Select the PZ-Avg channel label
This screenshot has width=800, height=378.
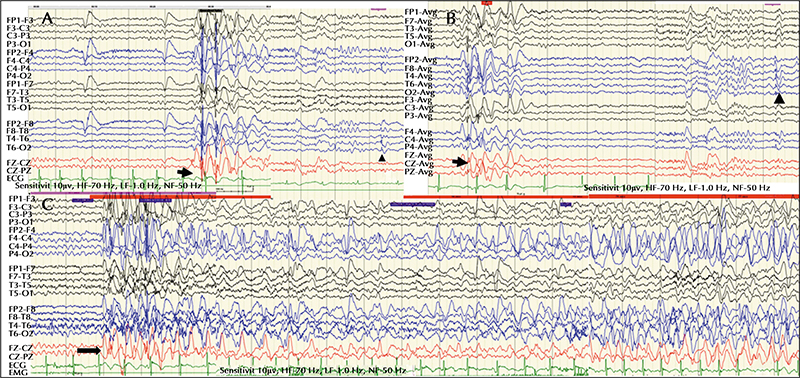[x=418, y=172]
